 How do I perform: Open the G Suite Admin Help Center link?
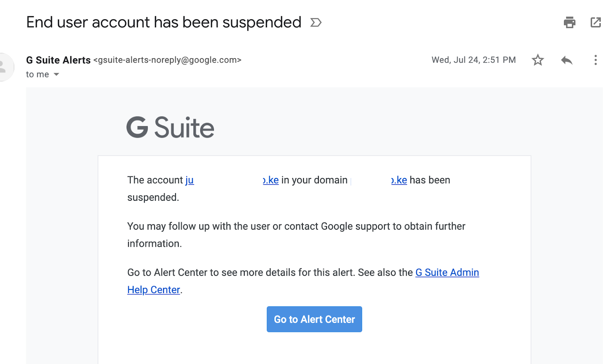click(x=447, y=273)
